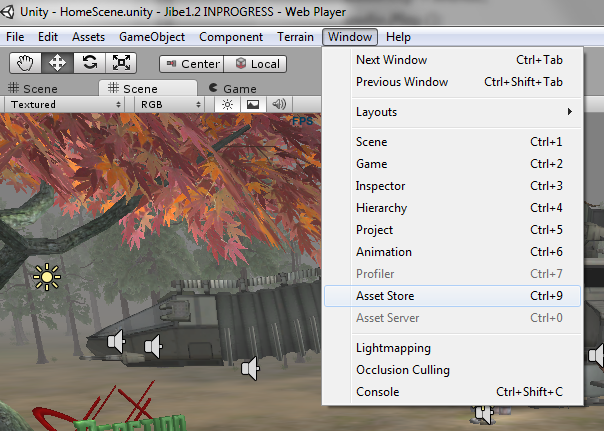Toggle the Local handle rotation button
This screenshot has width=604, height=431.
[x=255, y=64]
